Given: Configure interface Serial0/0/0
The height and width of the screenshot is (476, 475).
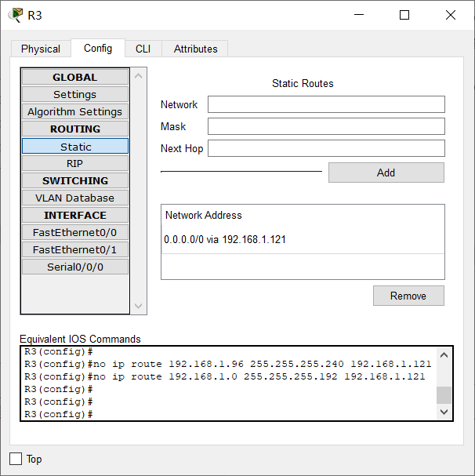Looking at the screenshot, I should click(x=75, y=267).
